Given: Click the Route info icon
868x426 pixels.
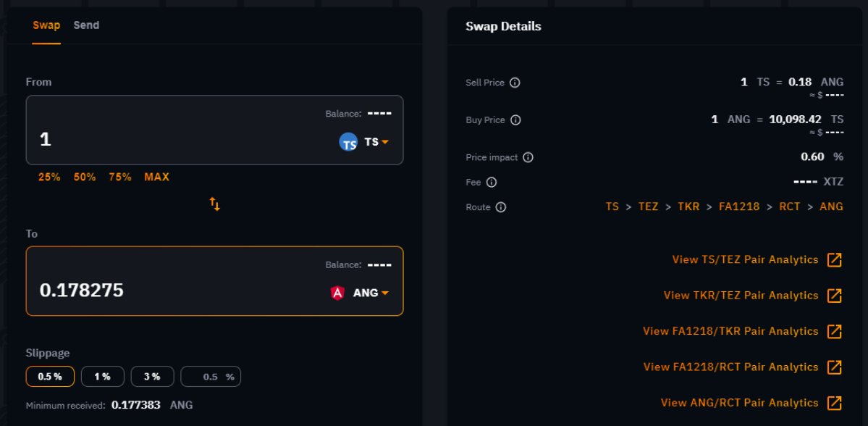Looking at the screenshot, I should [500, 207].
